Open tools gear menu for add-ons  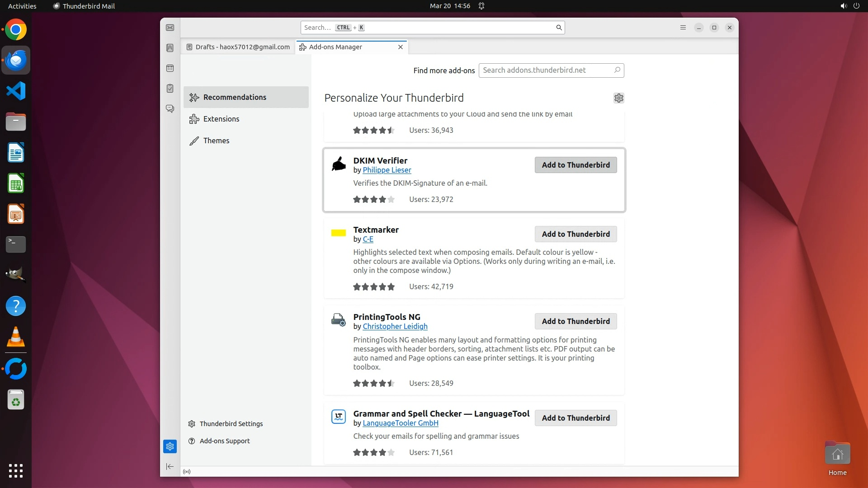point(618,98)
